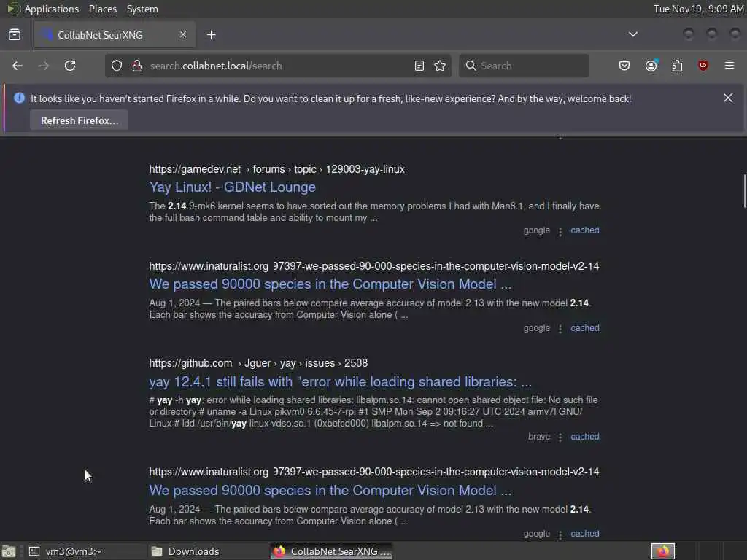The image size is (747, 560).
Task: Click the clock showing Tue Nov 19
Action: tap(698, 9)
